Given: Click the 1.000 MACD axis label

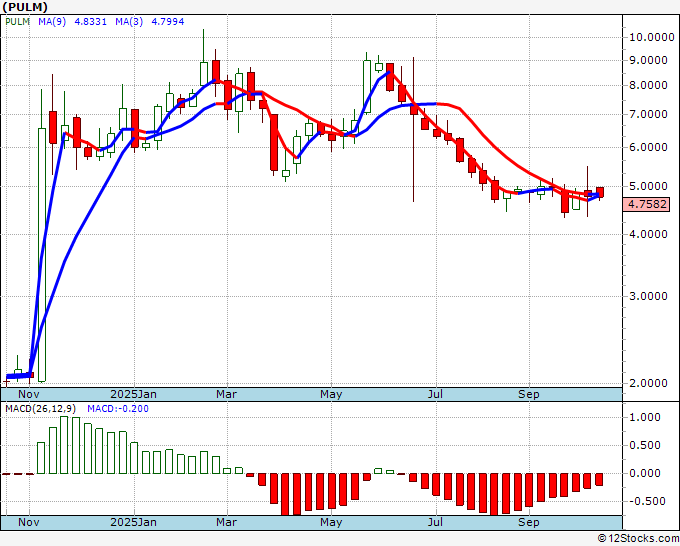Looking at the screenshot, I should [647, 417].
